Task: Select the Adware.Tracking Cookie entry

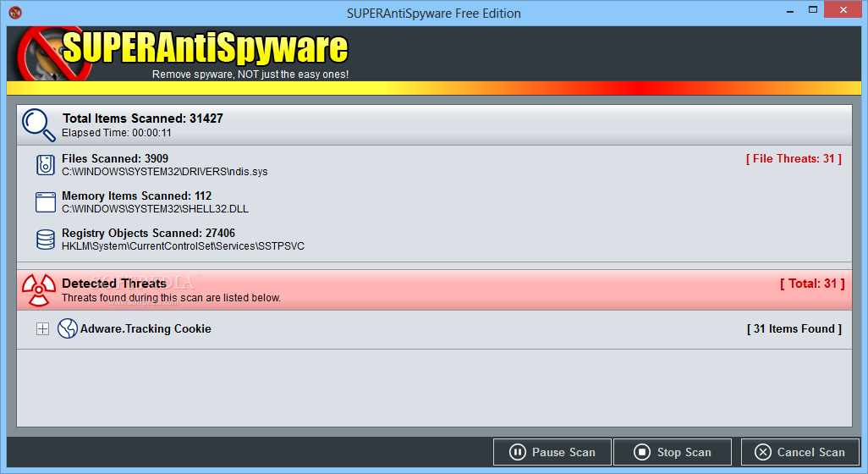Action: [146, 329]
